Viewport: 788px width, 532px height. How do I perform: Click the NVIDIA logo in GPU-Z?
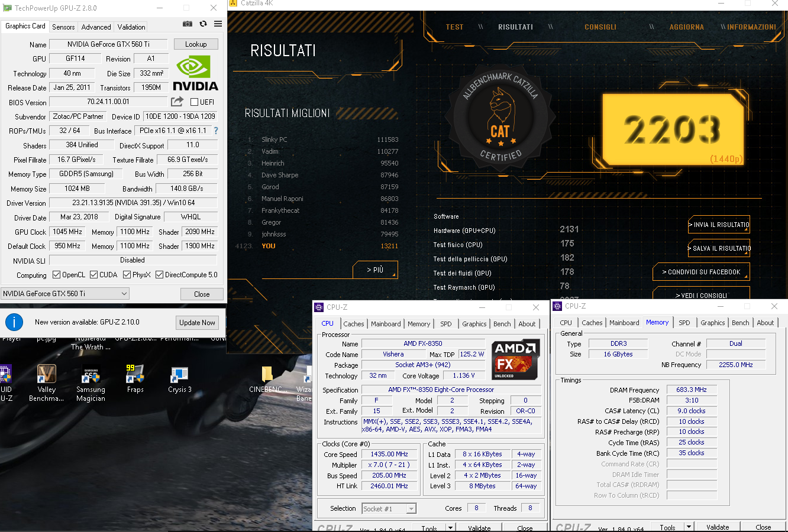195,73
